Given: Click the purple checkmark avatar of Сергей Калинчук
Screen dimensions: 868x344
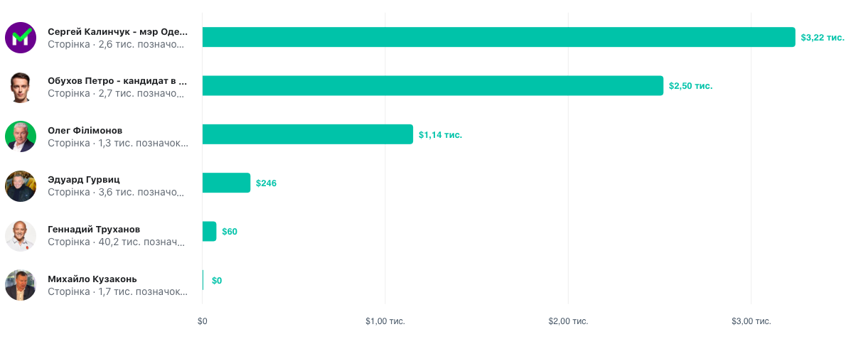Looking at the screenshot, I should click(x=21, y=38).
